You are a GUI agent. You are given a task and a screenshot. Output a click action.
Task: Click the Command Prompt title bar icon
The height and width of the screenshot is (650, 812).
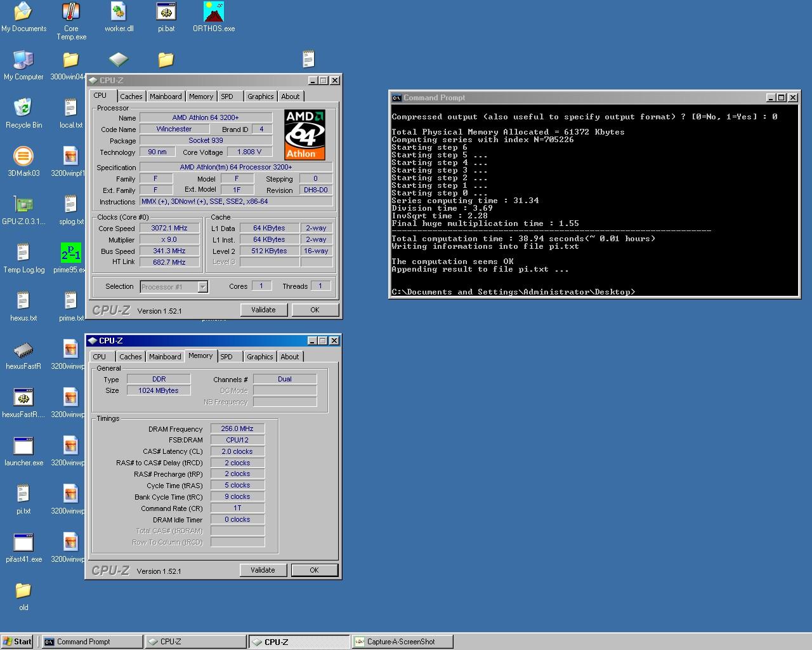pyautogui.click(x=396, y=98)
